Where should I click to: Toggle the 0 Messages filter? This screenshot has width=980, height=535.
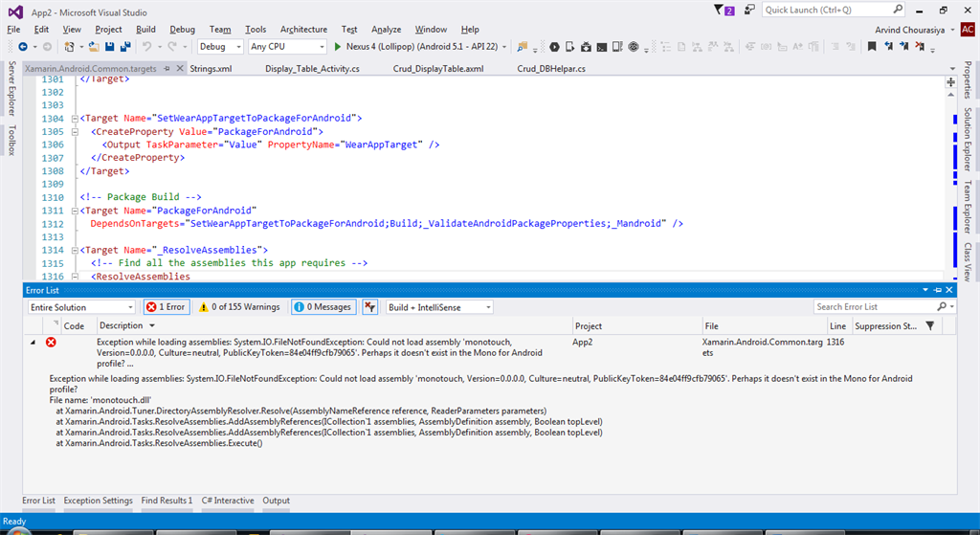tap(323, 307)
